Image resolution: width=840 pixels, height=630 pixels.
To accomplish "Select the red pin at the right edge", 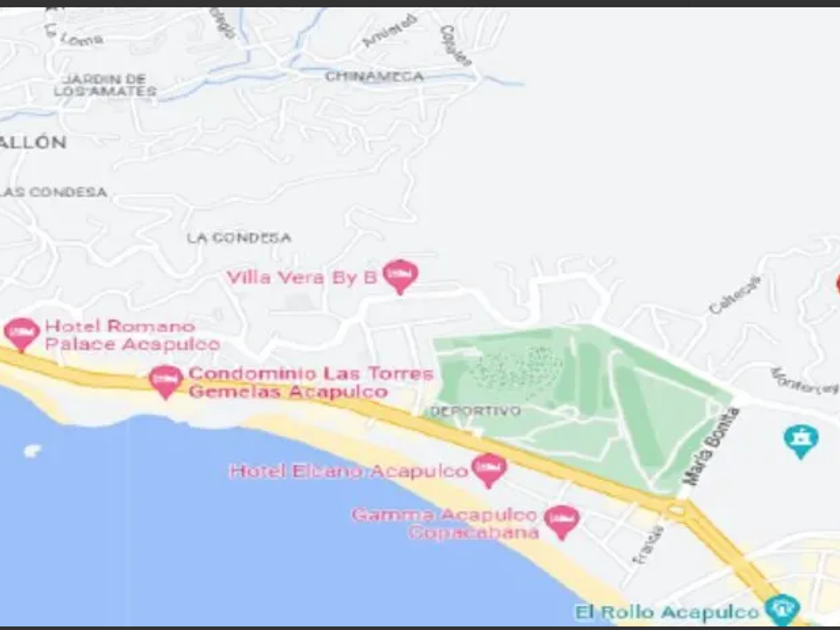I will (x=838, y=284).
